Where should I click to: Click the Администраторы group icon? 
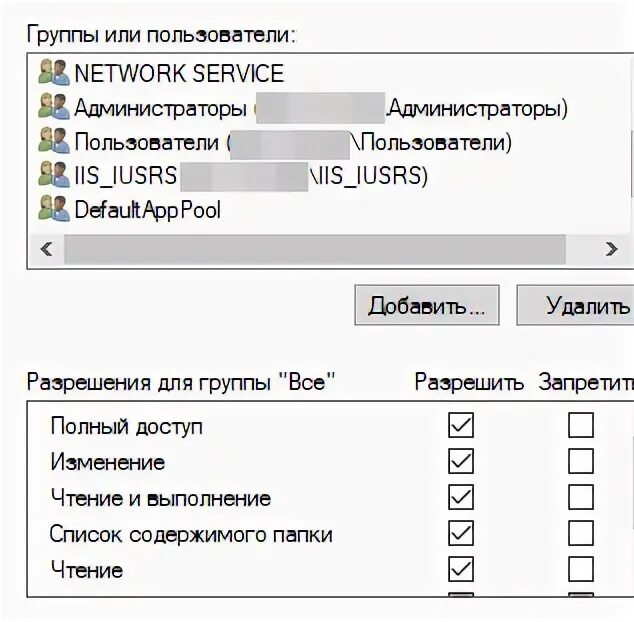[x=54, y=106]
